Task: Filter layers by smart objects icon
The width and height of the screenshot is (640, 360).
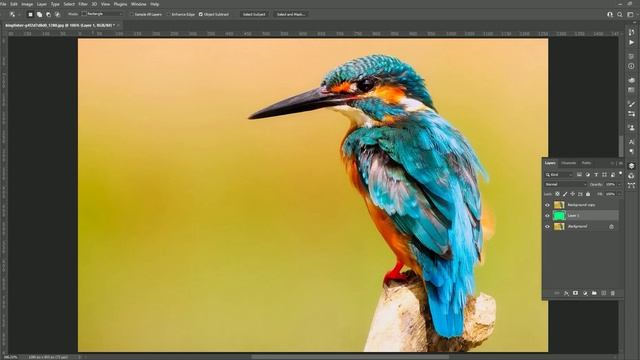Action: pos(613,175)
